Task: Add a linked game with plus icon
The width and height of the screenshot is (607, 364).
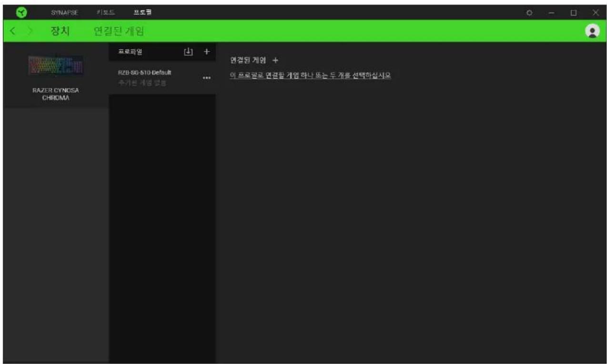Action: pos(275,60)
